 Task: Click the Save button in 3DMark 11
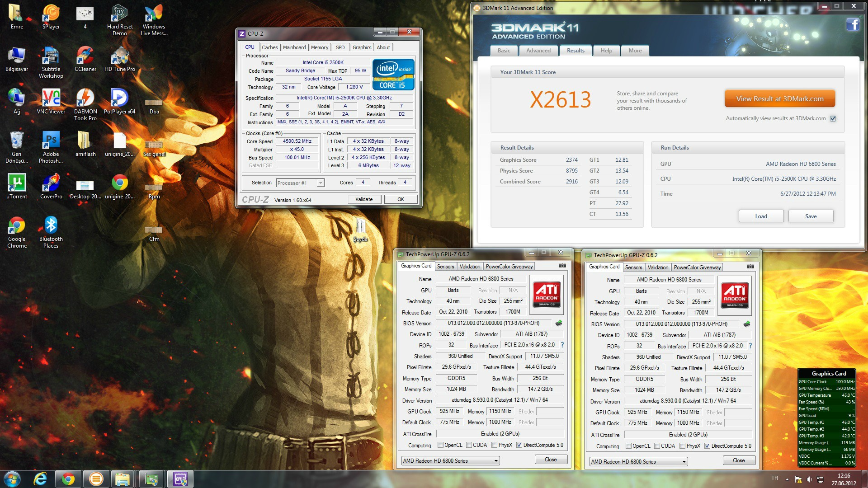click(x=811, y=216)
